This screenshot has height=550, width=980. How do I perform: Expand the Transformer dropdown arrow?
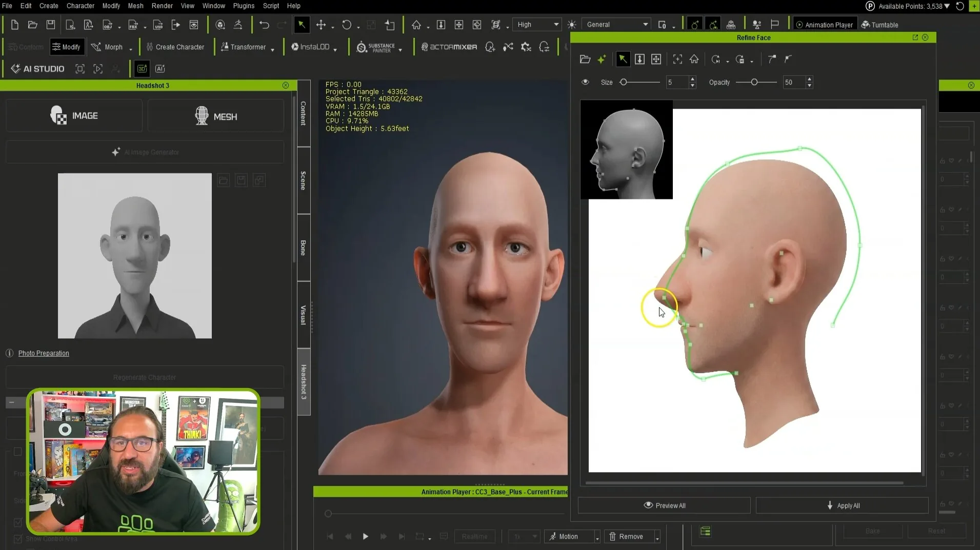click(272, 49)
